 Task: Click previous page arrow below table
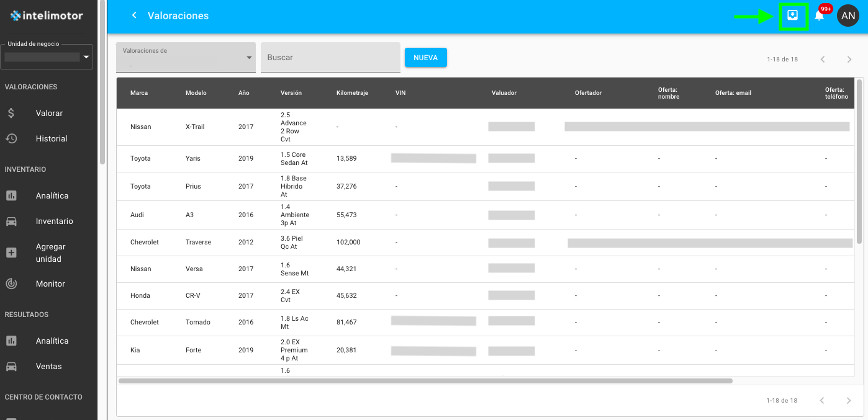pos(823,401)
